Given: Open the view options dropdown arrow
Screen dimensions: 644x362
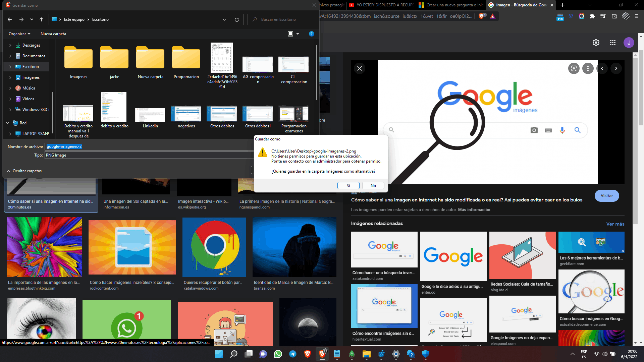Looking at the screenshot, I should click(x=298, y=34).
